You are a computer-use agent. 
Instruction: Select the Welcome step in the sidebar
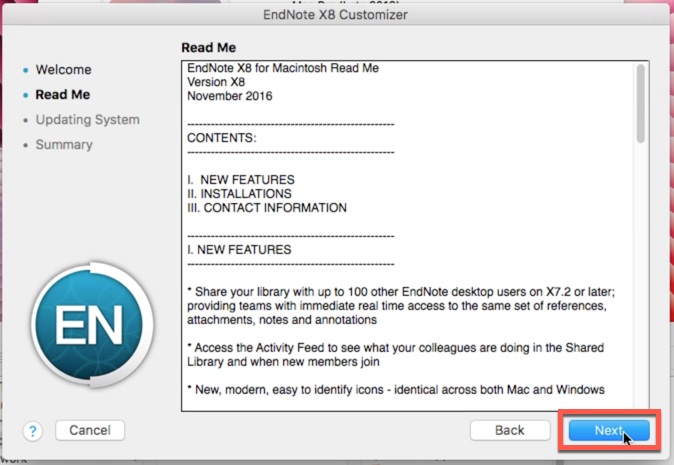(63, 70)
